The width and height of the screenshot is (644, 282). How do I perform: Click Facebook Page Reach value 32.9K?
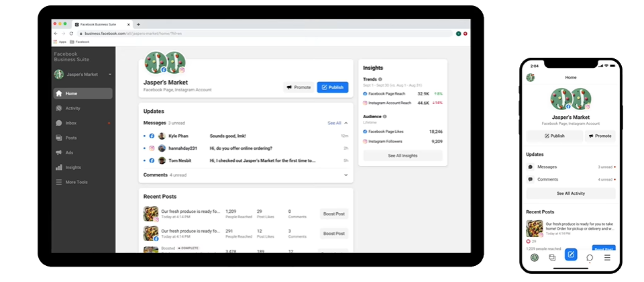[x=423, y=94]
